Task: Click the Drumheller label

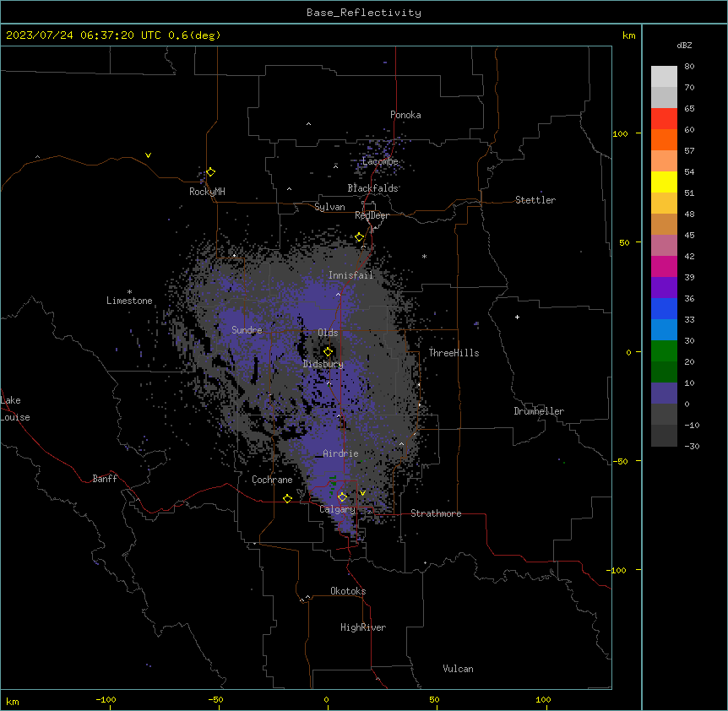Action: [x=539, y=411]
